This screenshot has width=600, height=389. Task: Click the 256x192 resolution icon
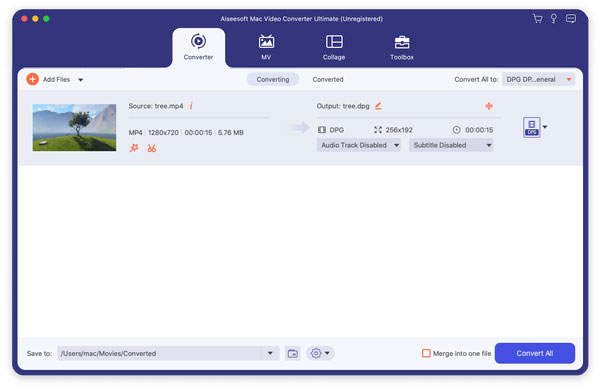coord(378,130)
